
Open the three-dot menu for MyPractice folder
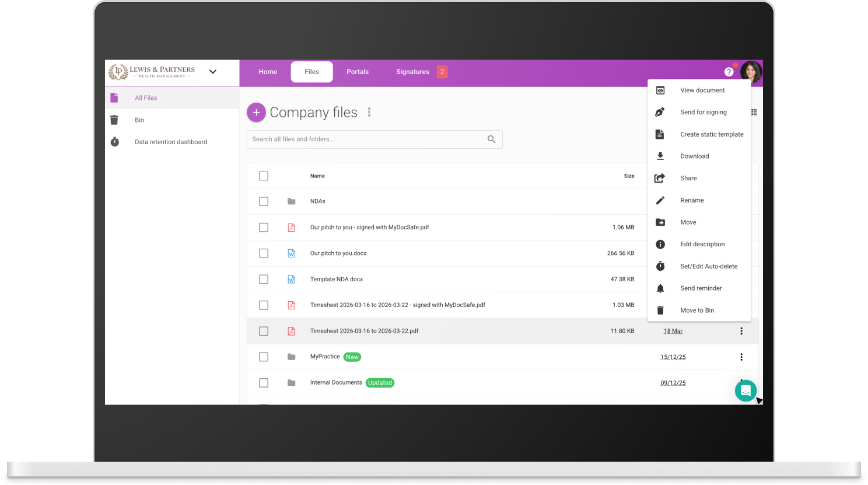(x=741, y=357)
